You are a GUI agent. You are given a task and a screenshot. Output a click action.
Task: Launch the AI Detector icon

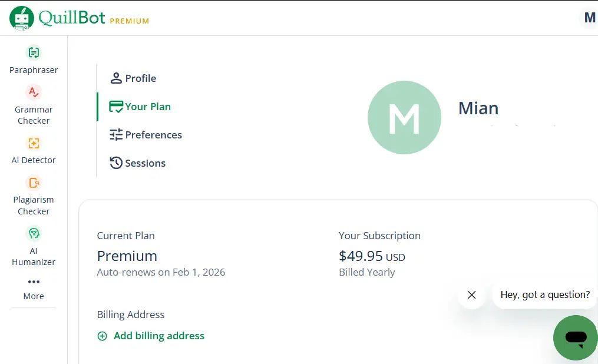point(34,143)
